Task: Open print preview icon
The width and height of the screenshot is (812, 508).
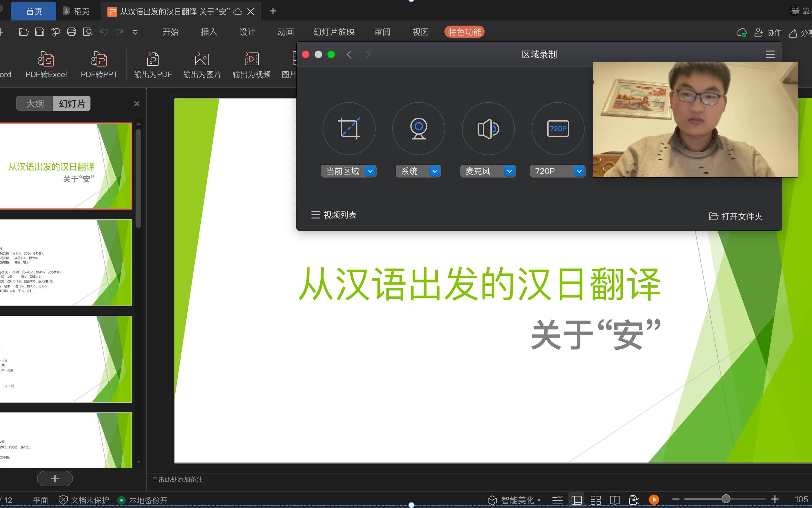Action: pyautogui.click(x=88, y=32)
